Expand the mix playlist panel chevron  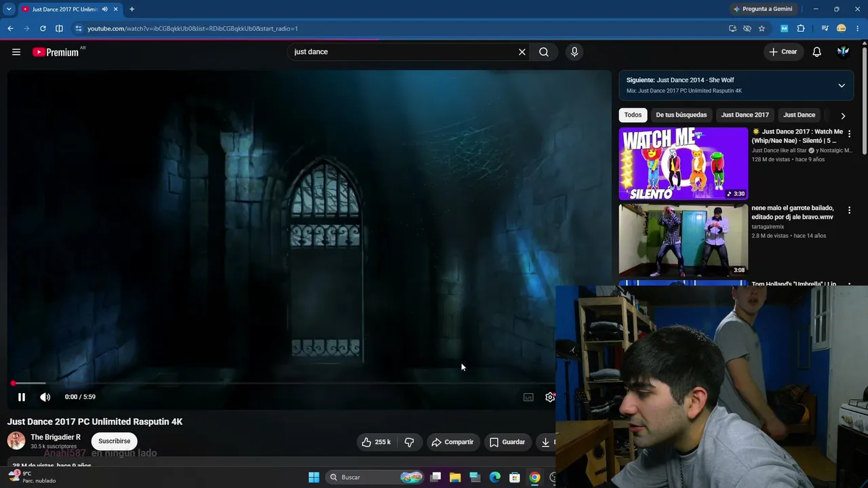(x=842, y=85)
